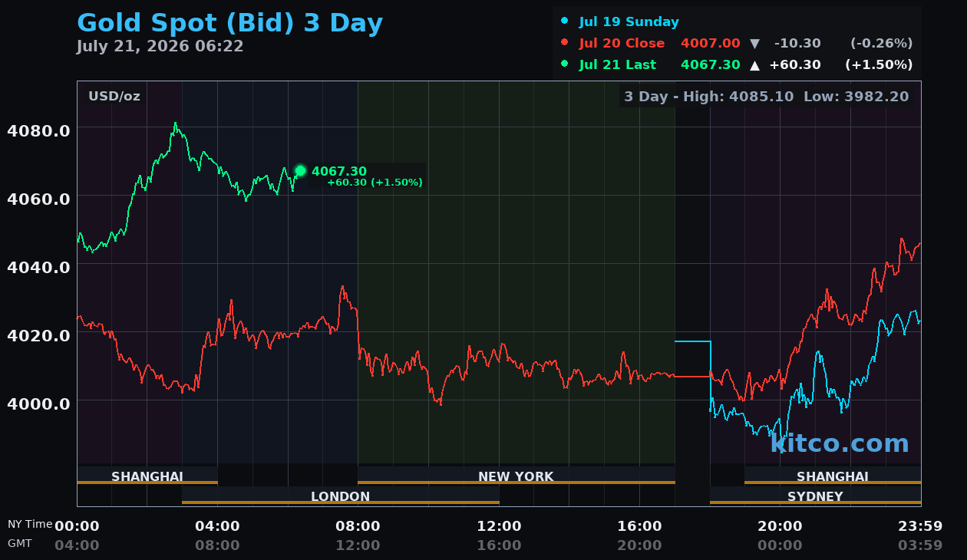Click the 4067.30 price callout on chart
967x560 pixels.
point(339,171)
